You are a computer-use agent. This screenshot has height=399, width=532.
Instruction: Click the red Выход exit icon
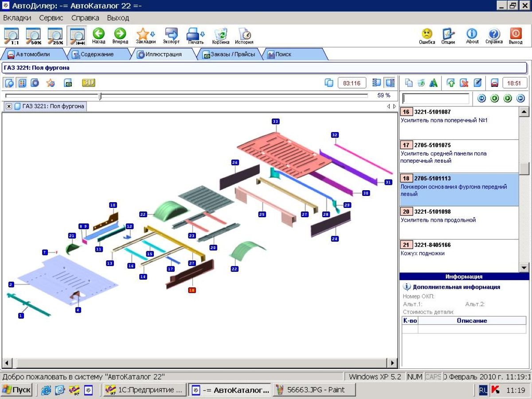tap(516, 36)
